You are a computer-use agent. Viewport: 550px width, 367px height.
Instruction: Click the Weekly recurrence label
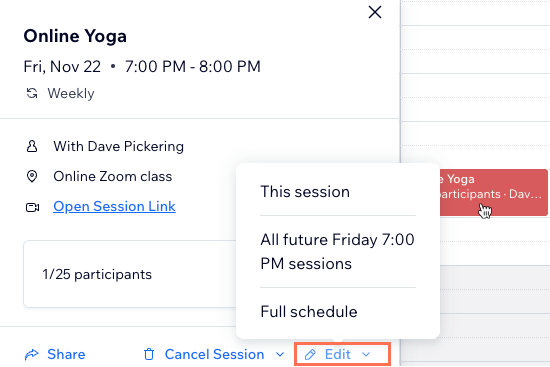click(x=71, y=93)
